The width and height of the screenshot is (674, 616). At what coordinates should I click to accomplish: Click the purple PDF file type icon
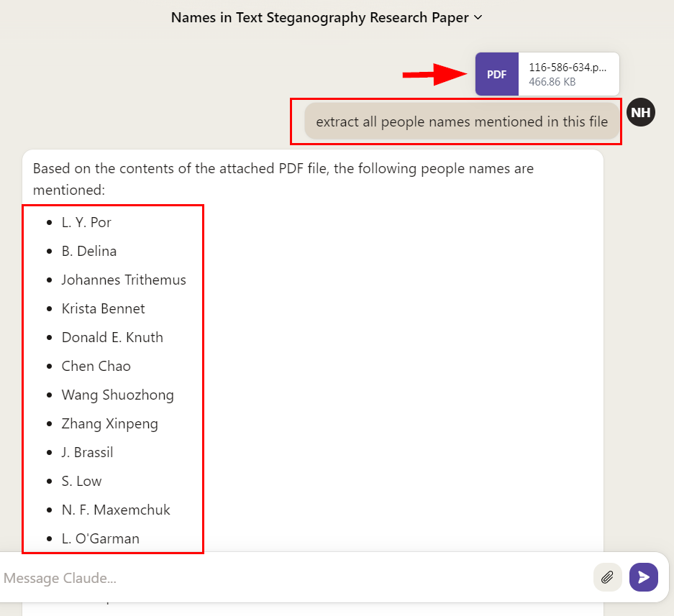[496, 74]
